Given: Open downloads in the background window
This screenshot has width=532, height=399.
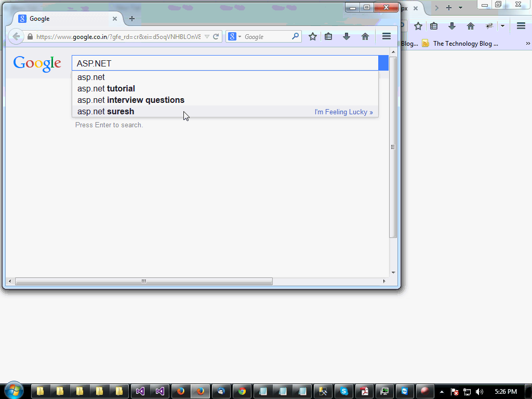Looking at the screenshot, I should click(x=452, y=26).
